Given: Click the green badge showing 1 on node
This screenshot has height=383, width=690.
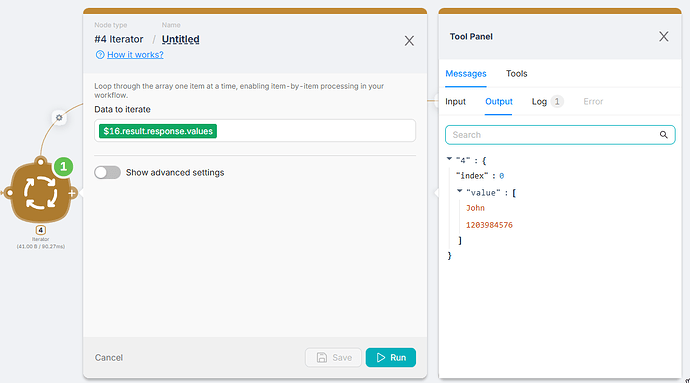Looking at the screenshot, I should tap(63, 167).
